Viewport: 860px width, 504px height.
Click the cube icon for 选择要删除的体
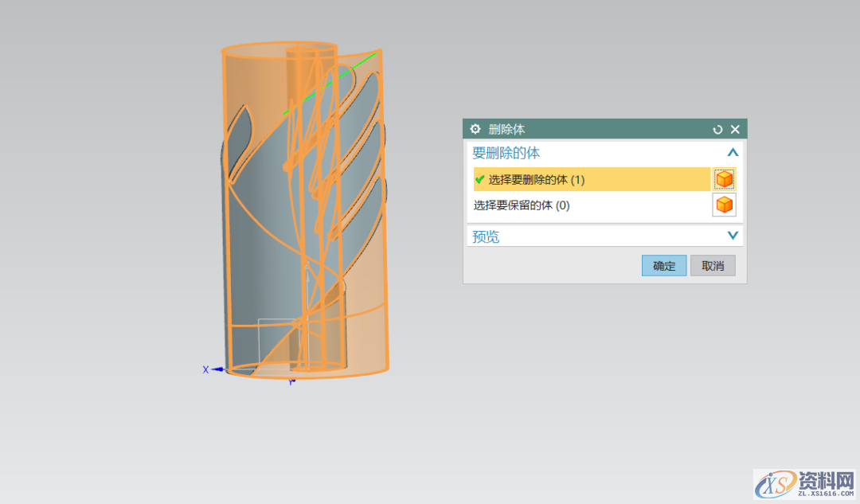pos(724,179)
